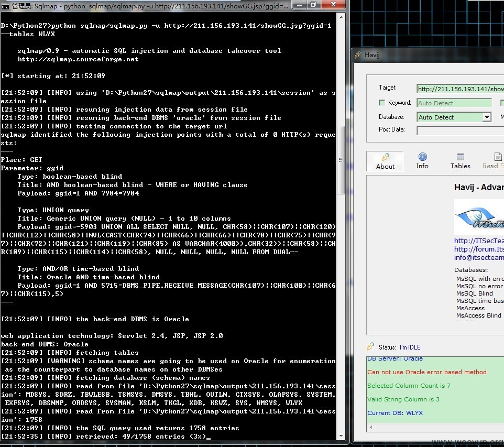This screenshot has width=504, height=447.
Task: Click the ITSecTeam eye logo image
Action: pyautogui.click(x=479, y=217)
